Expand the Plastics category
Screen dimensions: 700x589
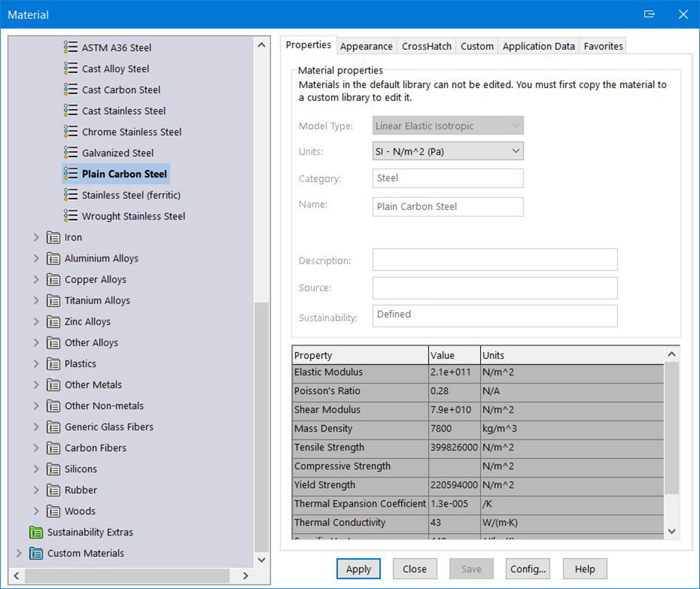[x=36, y=364]
